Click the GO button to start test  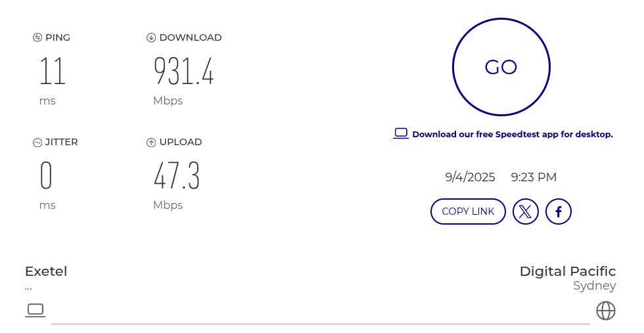click(x=501, y=67)
